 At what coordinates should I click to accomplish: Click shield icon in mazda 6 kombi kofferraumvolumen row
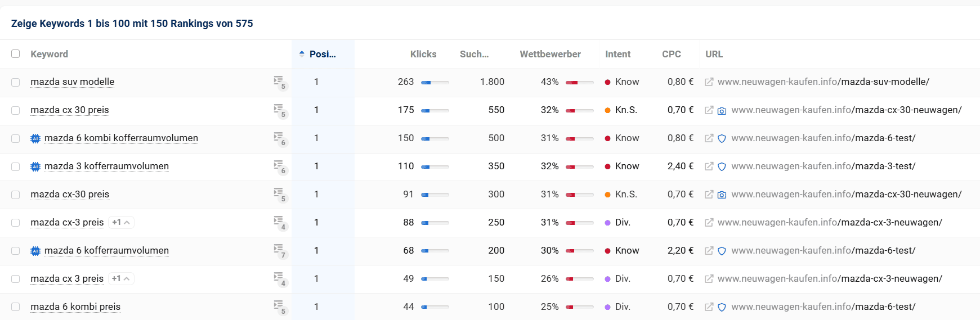click(722, 138)
